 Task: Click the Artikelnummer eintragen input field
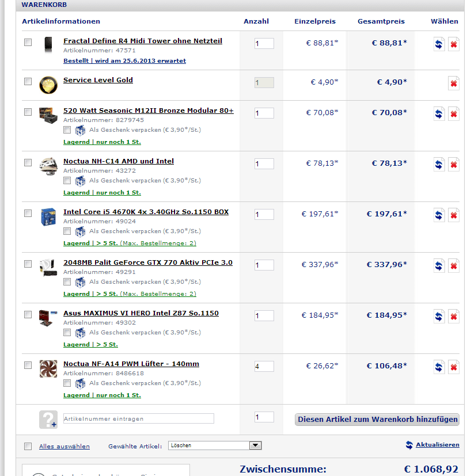138,418
